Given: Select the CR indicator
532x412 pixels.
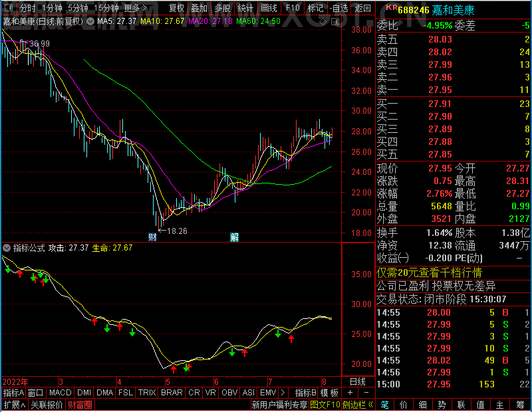Looking at the screenshot, I should (194, 393).
